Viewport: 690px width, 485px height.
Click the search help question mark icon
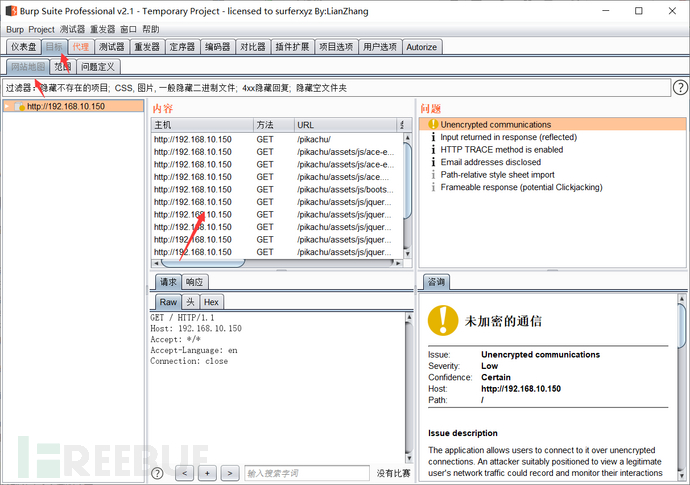[x=157, y=473]
